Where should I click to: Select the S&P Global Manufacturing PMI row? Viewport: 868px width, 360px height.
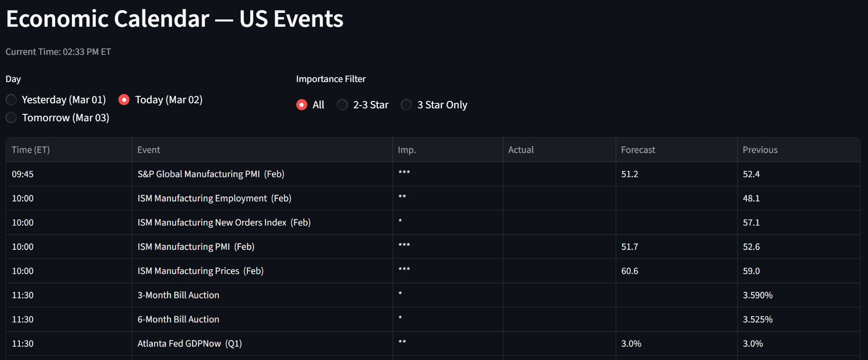[x=211, y=174]
